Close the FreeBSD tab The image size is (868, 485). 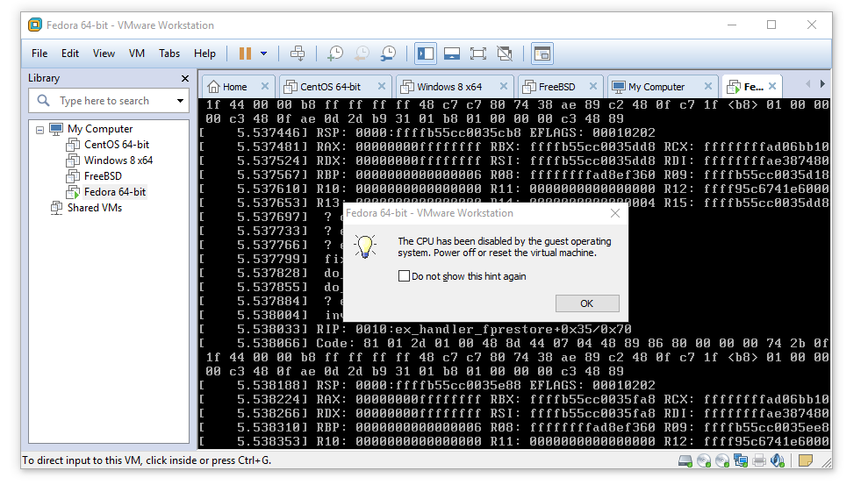[593, 86]
